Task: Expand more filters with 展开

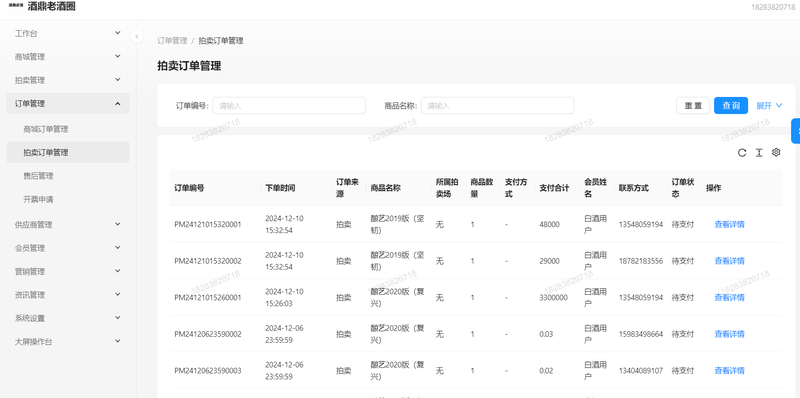Action: (769, 106)
